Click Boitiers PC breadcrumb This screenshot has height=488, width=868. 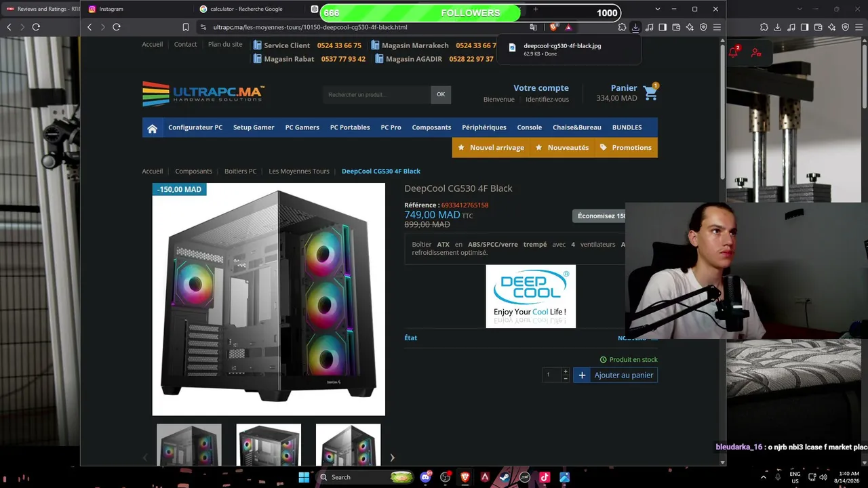tap(241, 171)
